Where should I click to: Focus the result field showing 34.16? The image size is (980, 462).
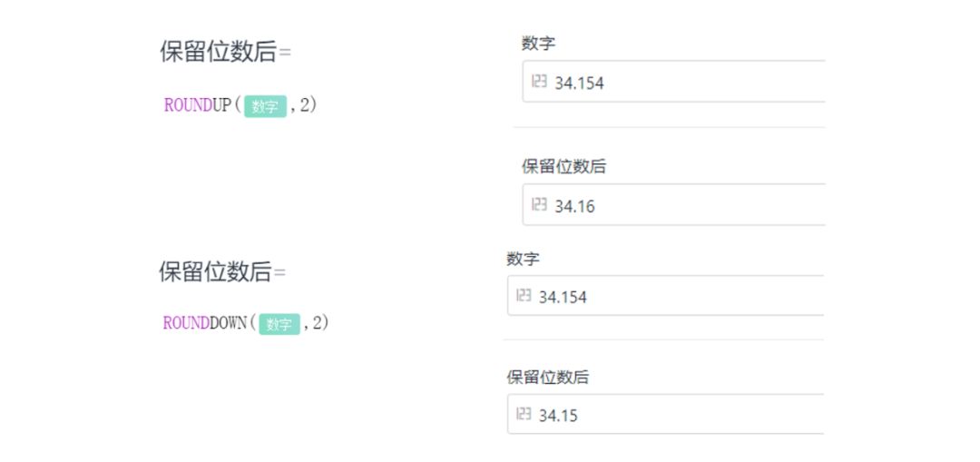[x=673, y=204]
